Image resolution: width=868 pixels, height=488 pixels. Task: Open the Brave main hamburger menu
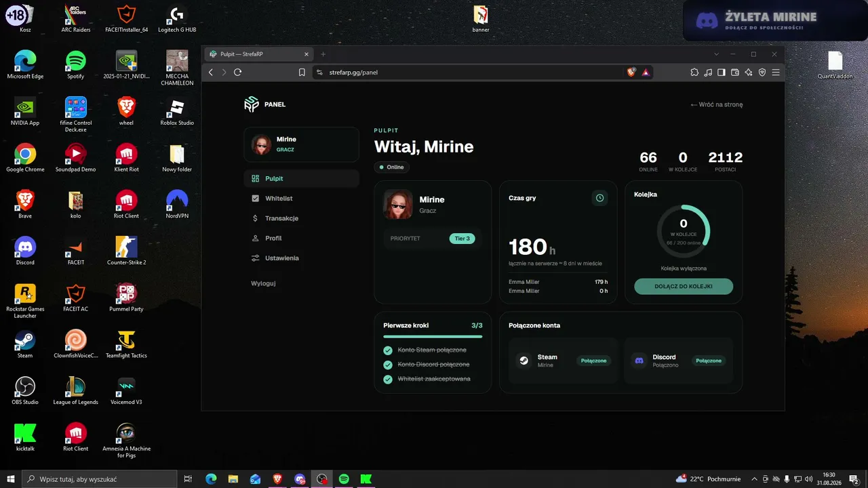776,72
